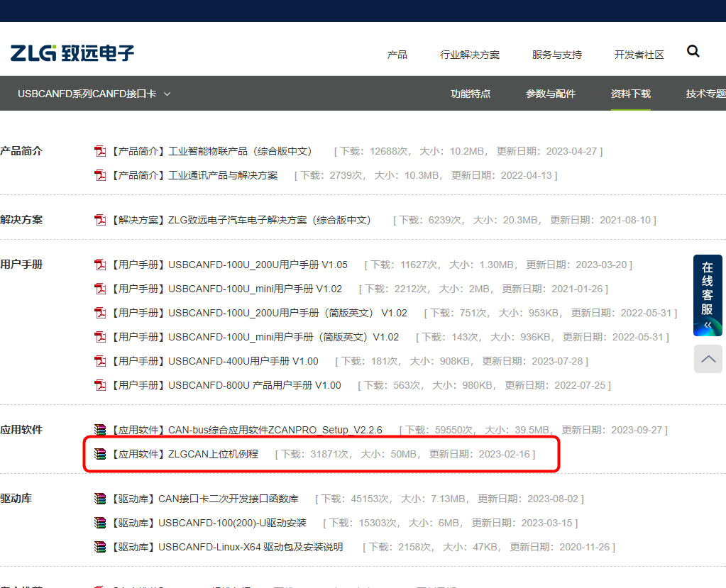Open the 开发者社区 menu

639,55
